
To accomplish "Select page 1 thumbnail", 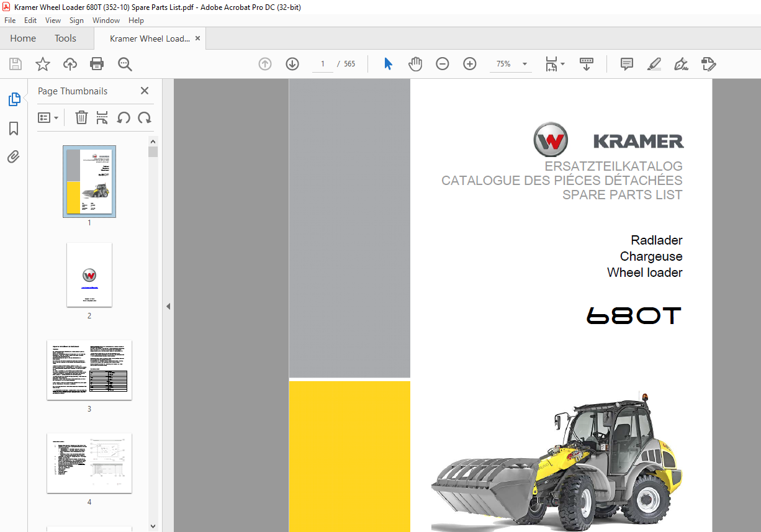I will [89, 181].
